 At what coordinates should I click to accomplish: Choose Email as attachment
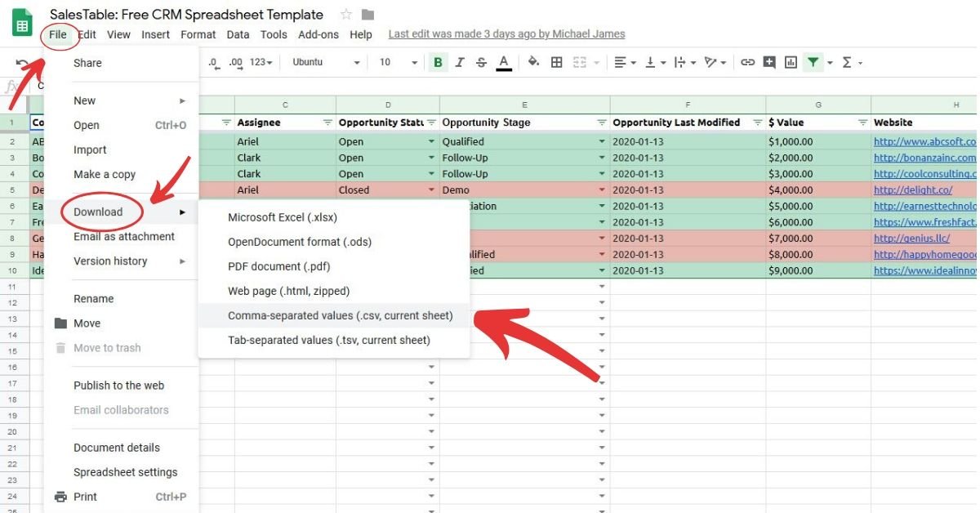click(x=122, y=236)
